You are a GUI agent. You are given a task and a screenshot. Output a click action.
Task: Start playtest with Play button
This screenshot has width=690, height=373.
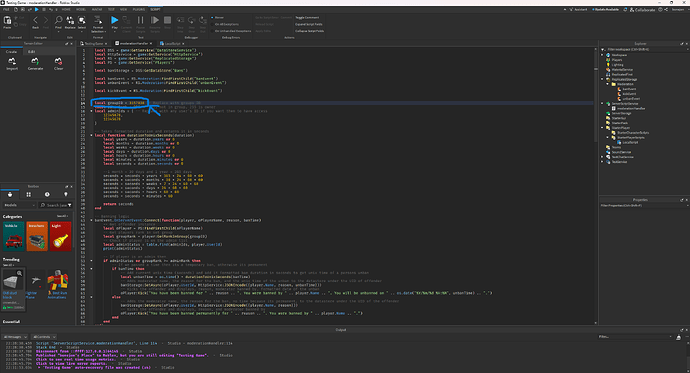(114, 20)
